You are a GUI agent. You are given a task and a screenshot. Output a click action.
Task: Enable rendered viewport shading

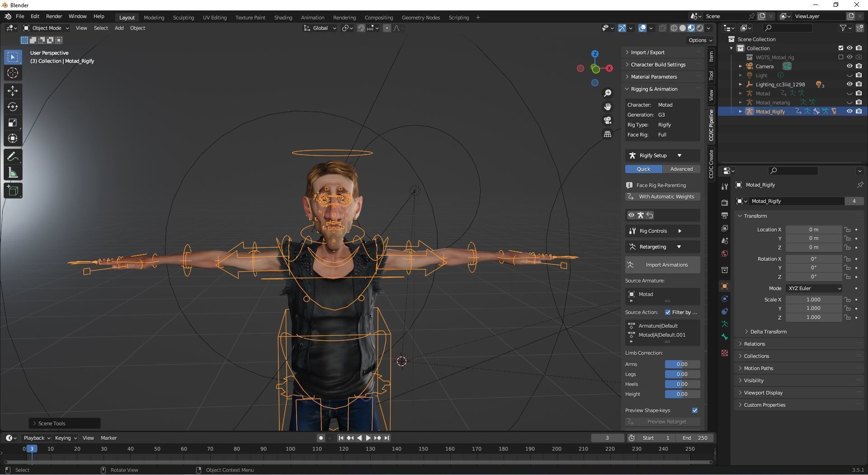coord(700,28)
